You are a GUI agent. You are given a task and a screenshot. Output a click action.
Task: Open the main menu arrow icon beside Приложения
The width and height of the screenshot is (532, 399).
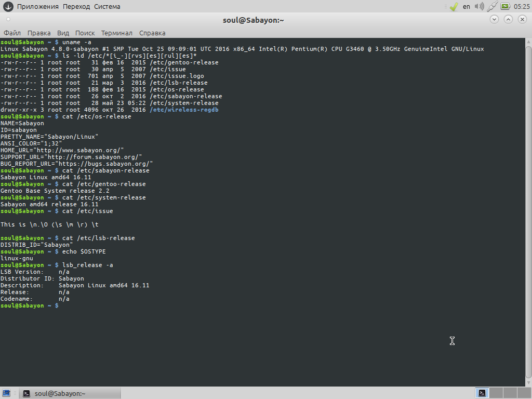[8, 6]
